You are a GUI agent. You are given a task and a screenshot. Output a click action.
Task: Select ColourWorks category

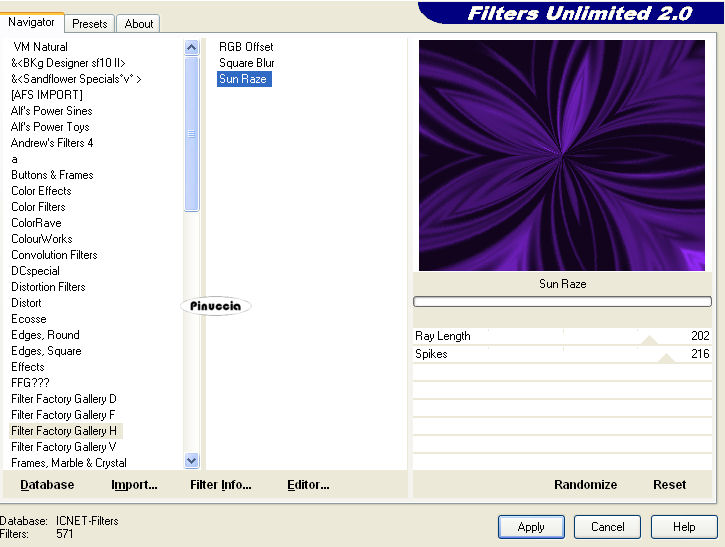(42, 239)
